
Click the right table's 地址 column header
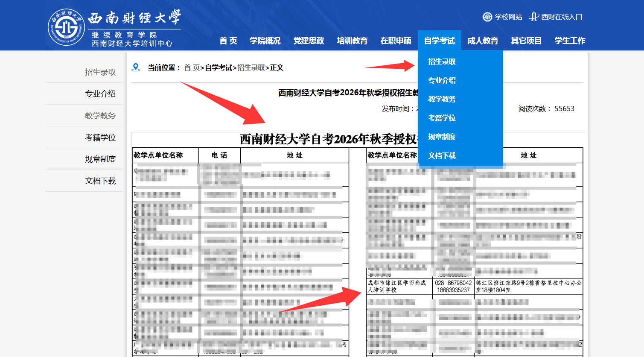[x=529, y=155]
